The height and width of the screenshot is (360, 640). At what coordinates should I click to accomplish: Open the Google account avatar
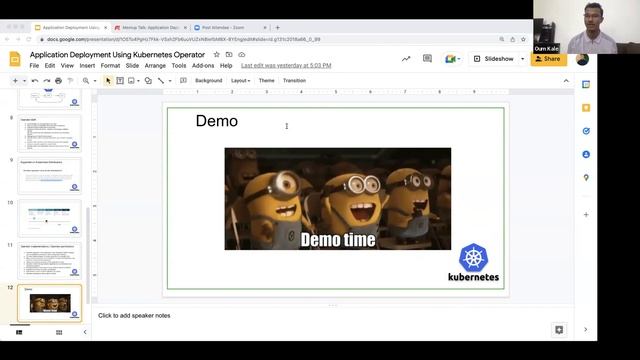tap(582, 59)
